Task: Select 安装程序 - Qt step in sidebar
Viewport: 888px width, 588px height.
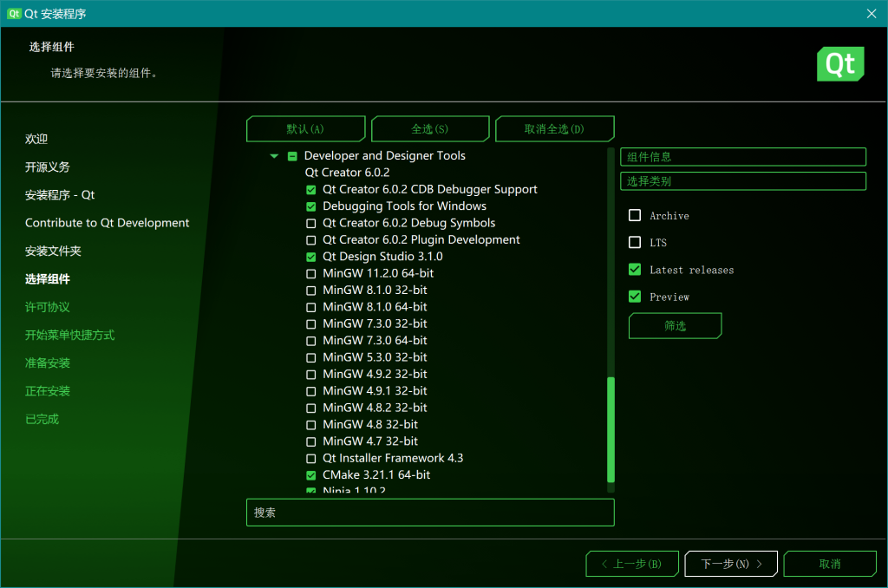Action: (60, 195)
